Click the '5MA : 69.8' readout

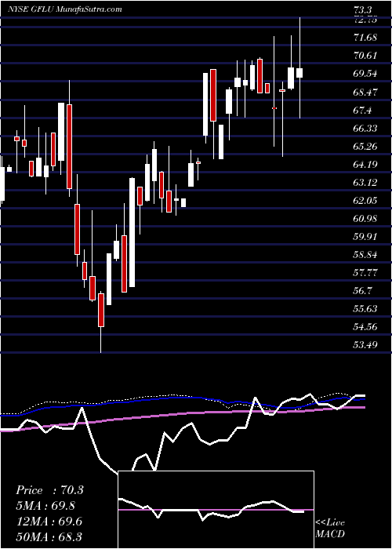tap(45, 506)
